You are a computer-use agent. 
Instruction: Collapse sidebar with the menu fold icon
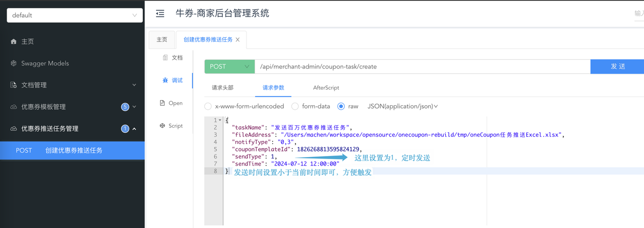pyautogui.click(x=160, y=14)
